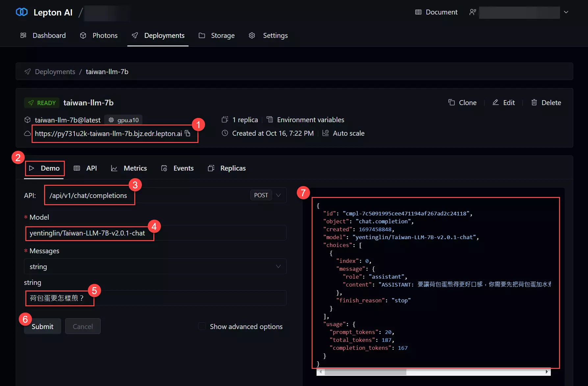Screen dimensions: 588x386
Task: Click the Demo tab play icon
Action: (x=32, y=168)
